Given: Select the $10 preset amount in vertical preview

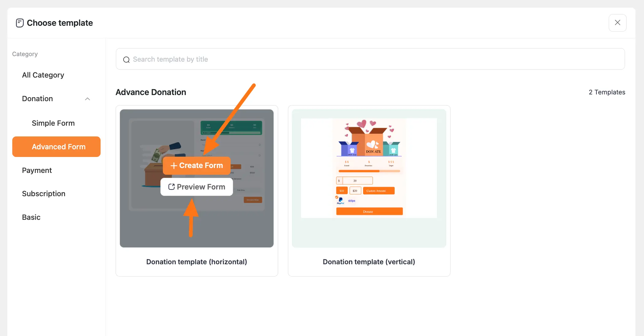Looking at the screenshot, I should pos(342,190).
